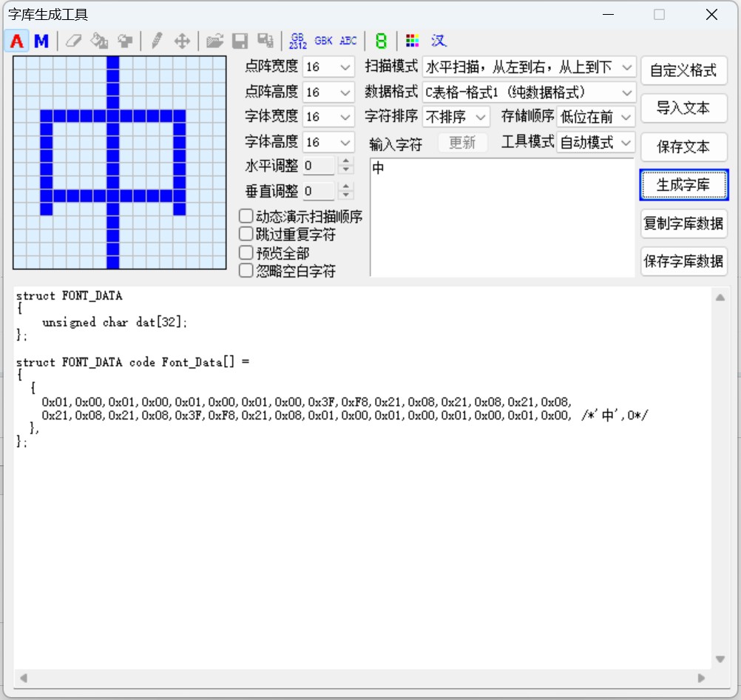Load the GBK character set
This screenshot has width=741, height=700.
(323, 41)
